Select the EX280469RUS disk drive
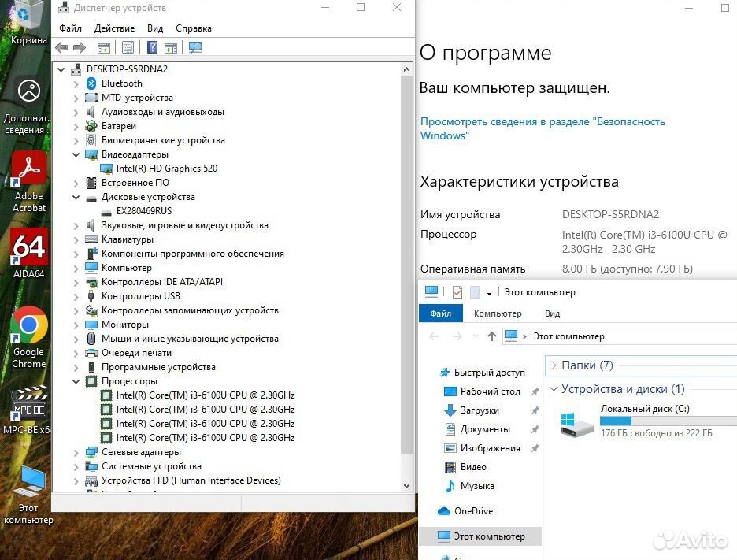737x560 pixels. (144, 210)
